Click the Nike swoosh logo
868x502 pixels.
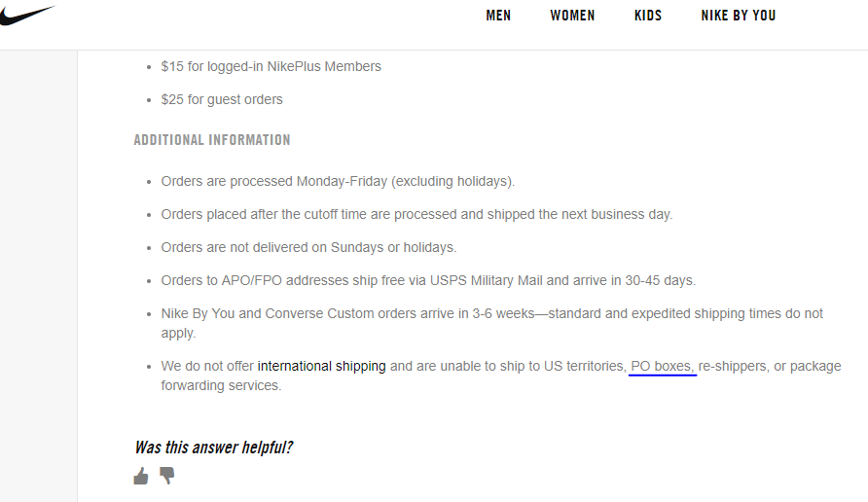tap(25, 14)
